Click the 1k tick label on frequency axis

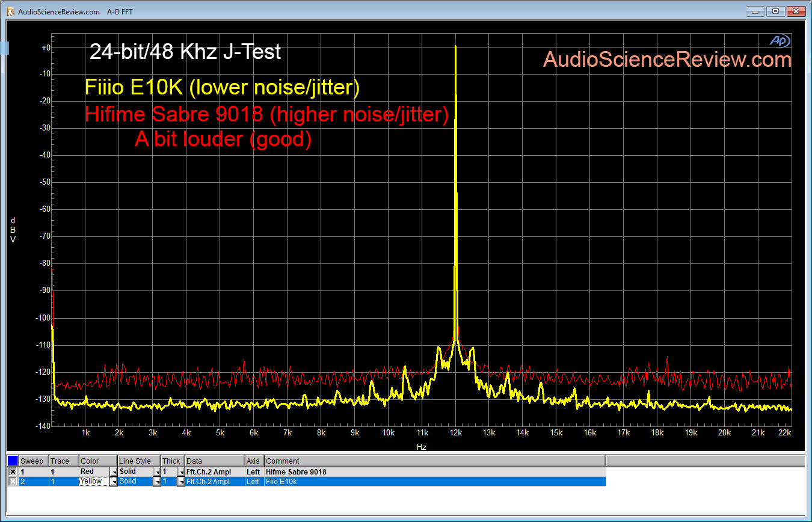[85, 433]
